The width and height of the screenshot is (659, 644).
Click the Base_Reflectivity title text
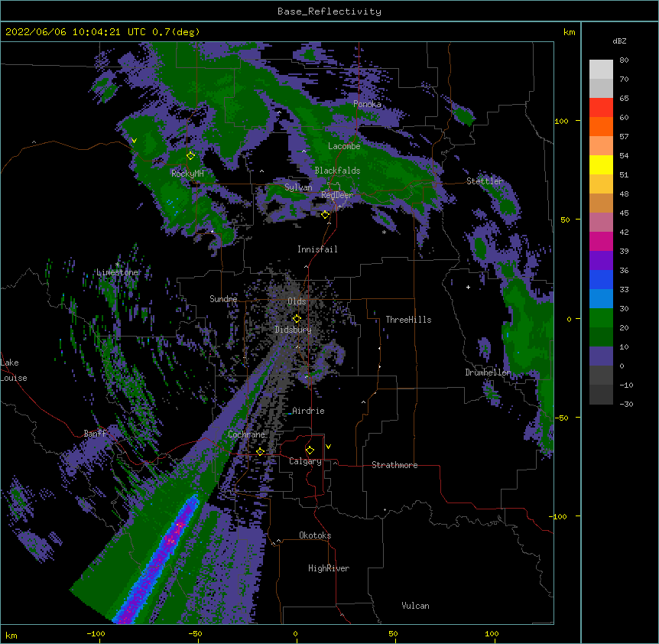click(x=329, y=11)
